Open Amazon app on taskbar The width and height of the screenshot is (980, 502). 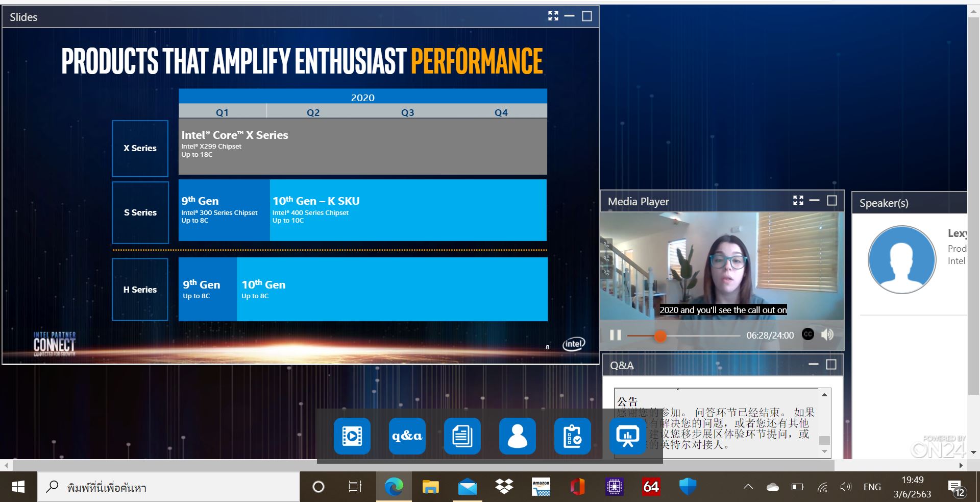click(541, 487)
